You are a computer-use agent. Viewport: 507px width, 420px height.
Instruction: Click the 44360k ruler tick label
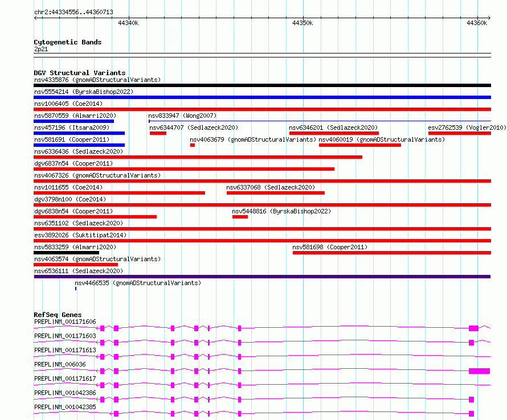tap(477, 23)
